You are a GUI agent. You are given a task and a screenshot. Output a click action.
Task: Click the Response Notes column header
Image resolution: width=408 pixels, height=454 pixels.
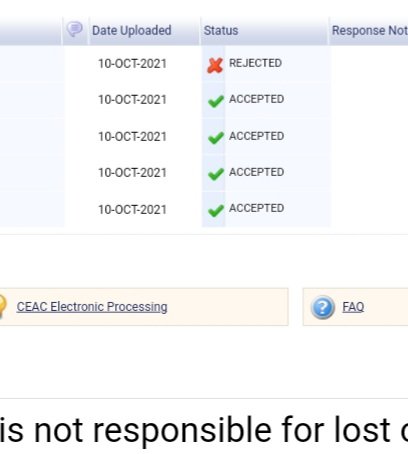point(370,30)
